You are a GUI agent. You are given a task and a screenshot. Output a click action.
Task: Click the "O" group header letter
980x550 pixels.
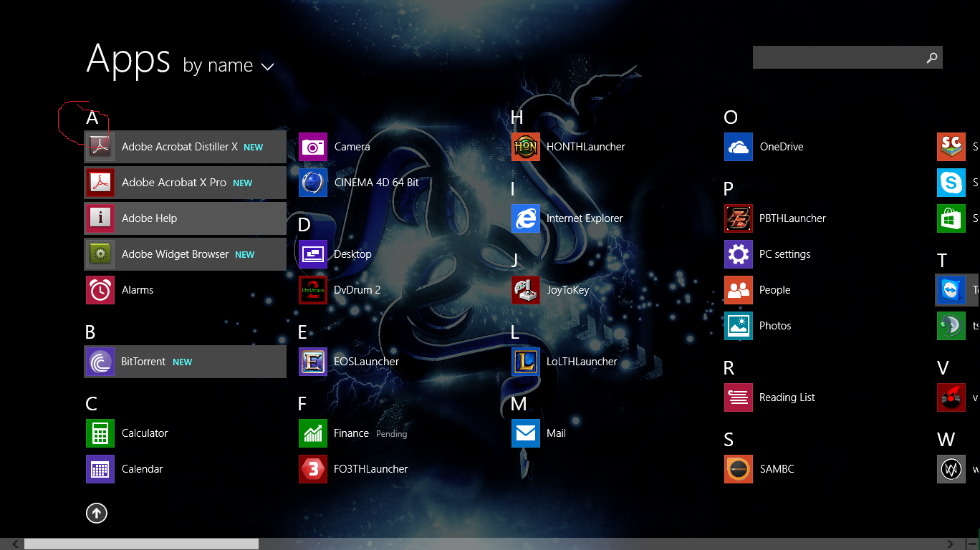click(x=731, y=117)
